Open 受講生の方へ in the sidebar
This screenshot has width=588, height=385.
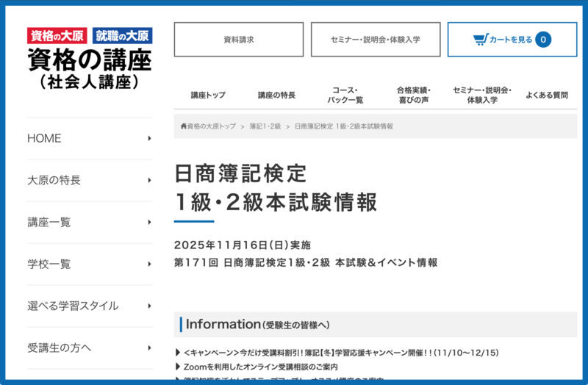point(90,348)
